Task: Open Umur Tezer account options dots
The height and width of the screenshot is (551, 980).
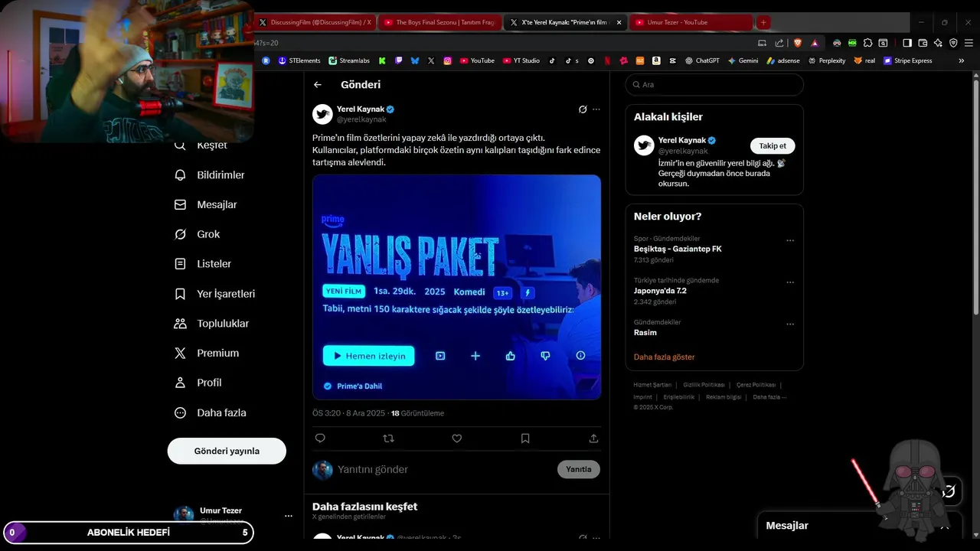Action: 289,516
